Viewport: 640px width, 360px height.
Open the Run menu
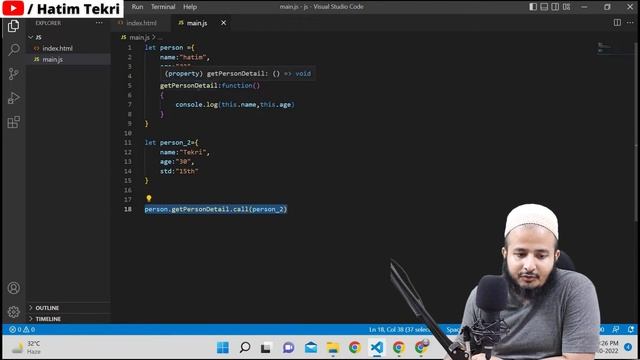tap(138, 7)
